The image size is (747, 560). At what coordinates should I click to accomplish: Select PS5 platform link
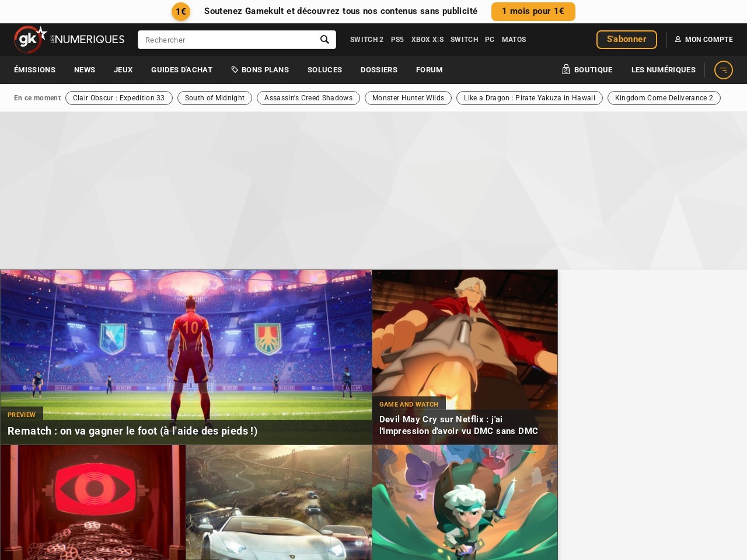click(397, 40)
